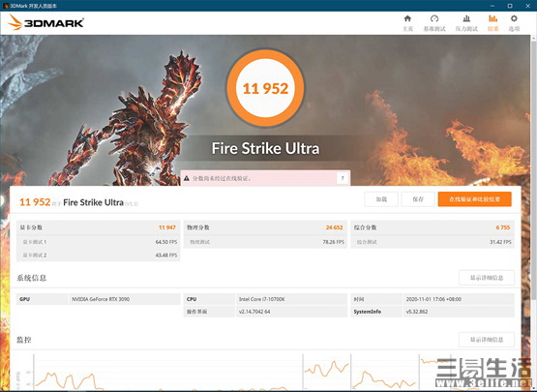
Task: Click the 11 952 score circle
Action: pos(265,88)
